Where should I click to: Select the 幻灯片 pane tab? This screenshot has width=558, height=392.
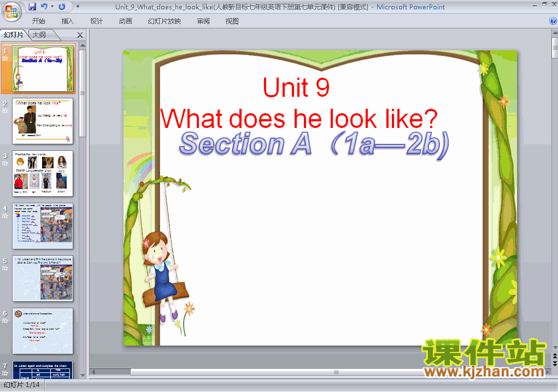click(x=14, y=34)
